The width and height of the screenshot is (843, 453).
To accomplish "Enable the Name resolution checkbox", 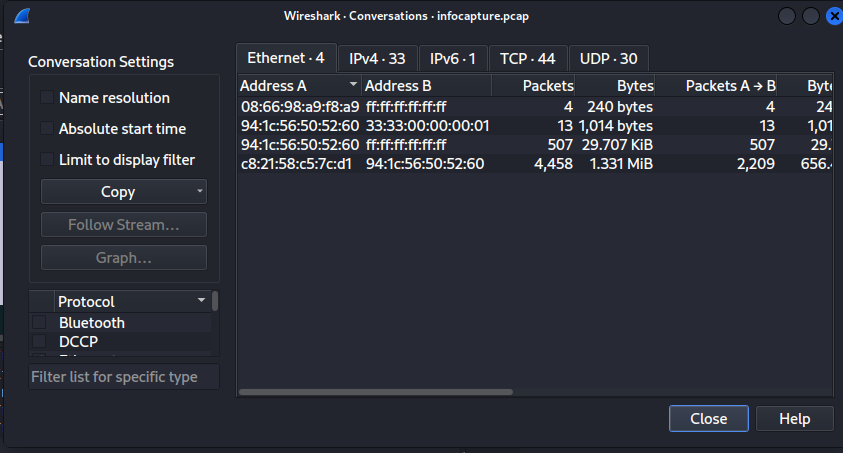I will point(47,97).
